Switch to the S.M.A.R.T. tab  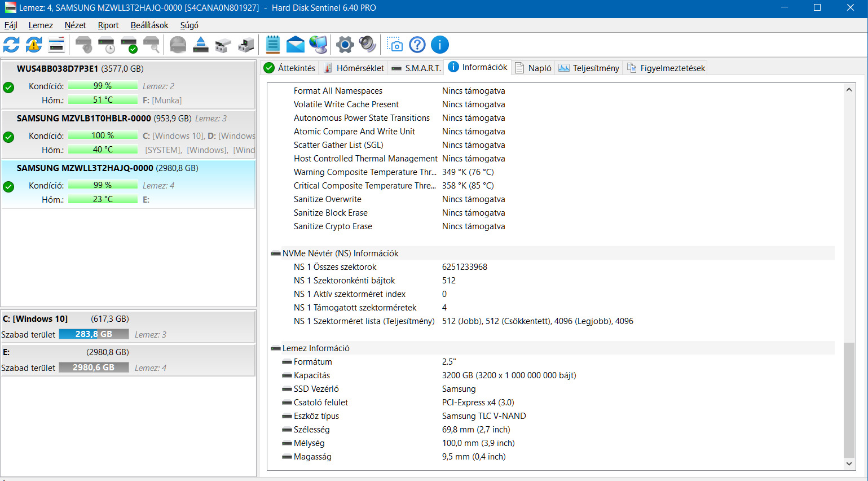416,68
